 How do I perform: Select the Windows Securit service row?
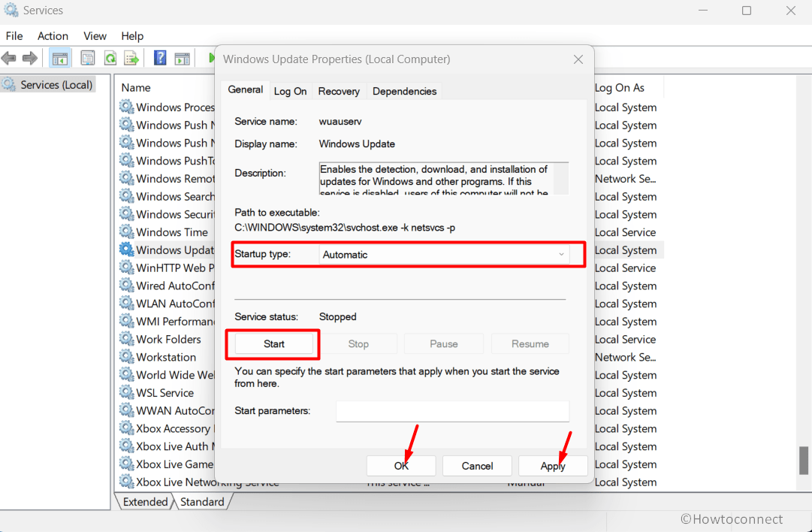[175, 214]
